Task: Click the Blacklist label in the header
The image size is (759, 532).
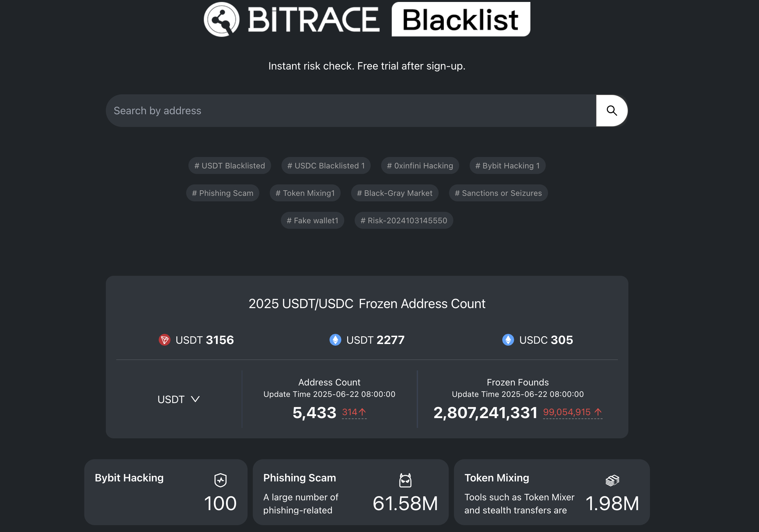Action: [x=461, y=19]
